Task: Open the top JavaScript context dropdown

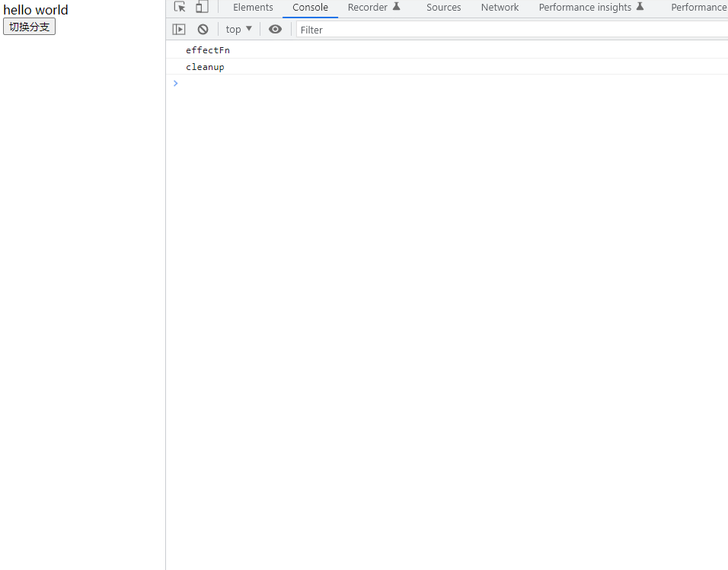Action: coord(238,29)
